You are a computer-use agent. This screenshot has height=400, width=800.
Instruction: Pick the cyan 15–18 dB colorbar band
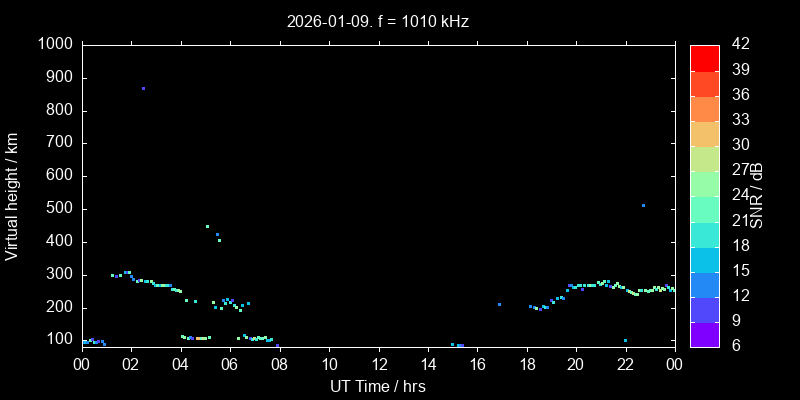[x=705, y=259]
